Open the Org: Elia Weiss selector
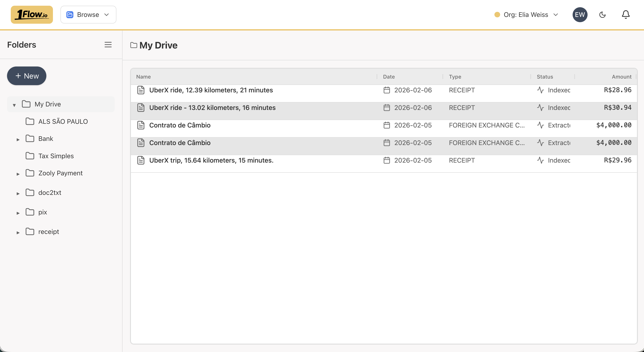The width and height of the screenshot is (644, 352). [x=526, y=15]
